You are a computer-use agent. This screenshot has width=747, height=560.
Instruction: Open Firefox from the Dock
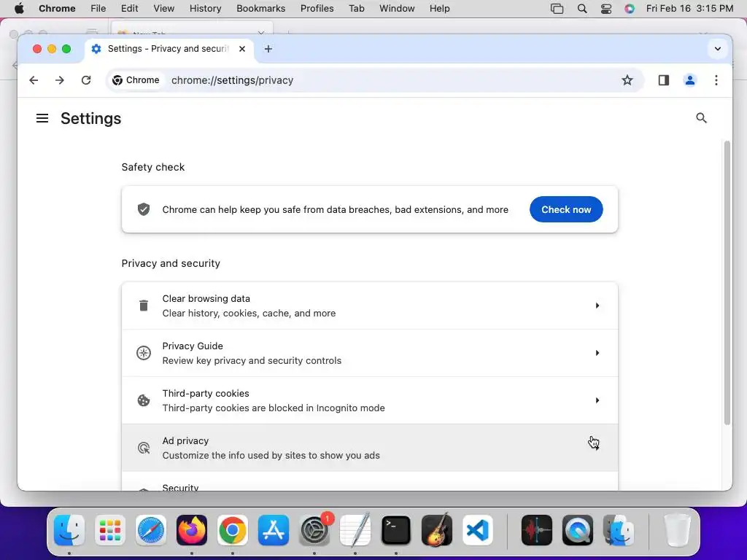[192, 530]
